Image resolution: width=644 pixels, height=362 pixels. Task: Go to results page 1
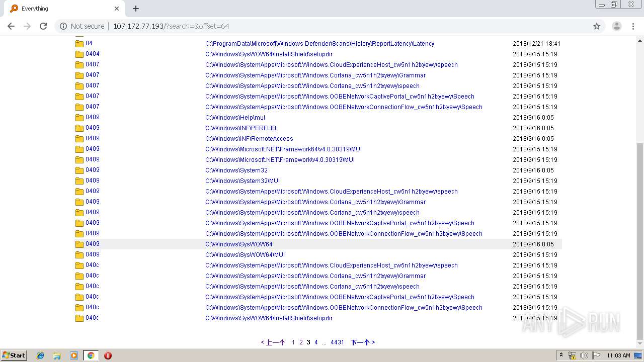click(x=293, y=342)
